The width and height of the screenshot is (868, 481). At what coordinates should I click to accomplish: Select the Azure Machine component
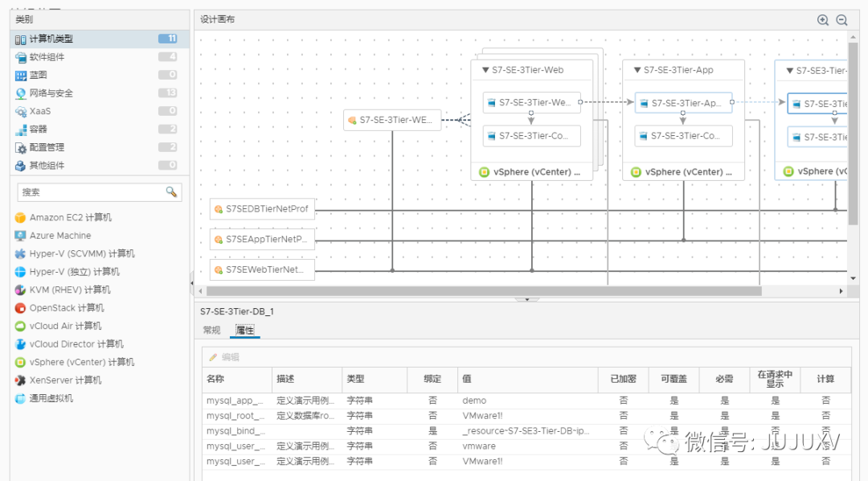[x=59, y=236]
